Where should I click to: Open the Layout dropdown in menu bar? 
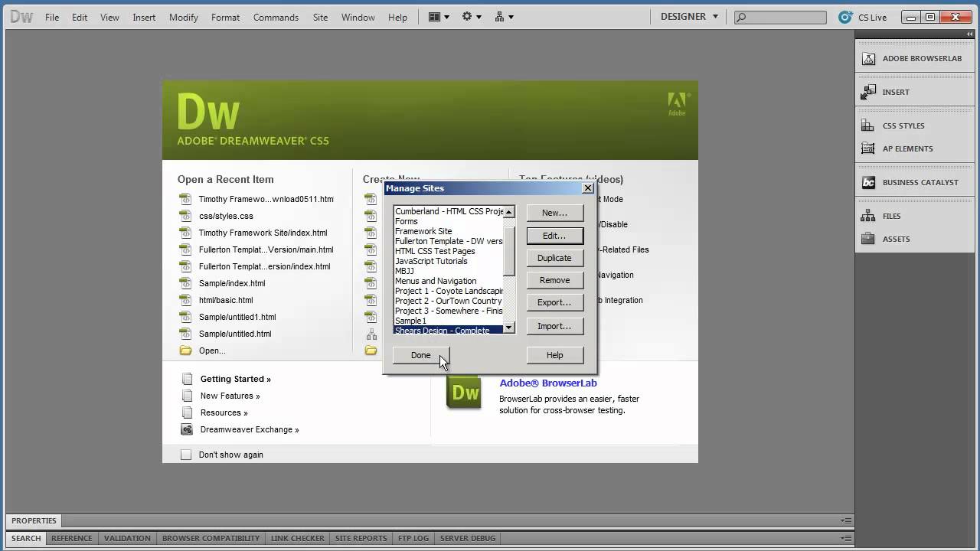[x=439, y=17]
